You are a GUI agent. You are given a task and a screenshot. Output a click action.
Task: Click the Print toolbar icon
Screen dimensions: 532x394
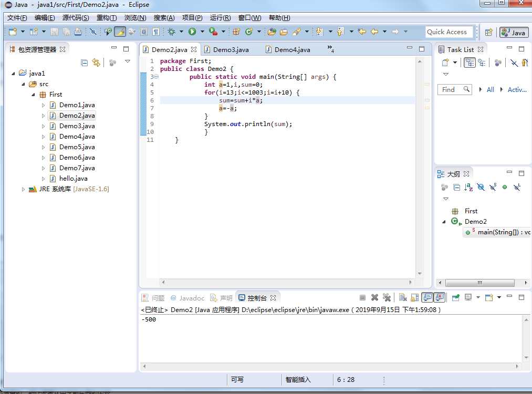[x=78, y=32]
